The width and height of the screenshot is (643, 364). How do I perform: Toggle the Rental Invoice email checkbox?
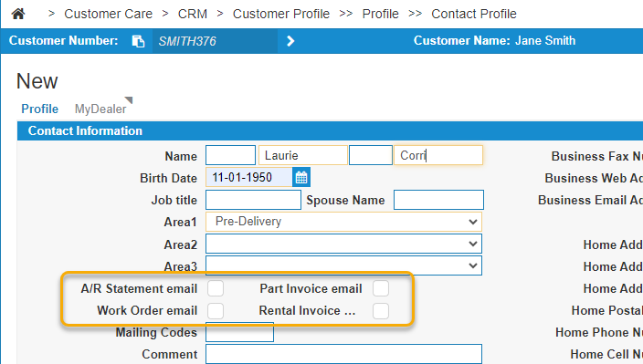click(x=381, y=311)
